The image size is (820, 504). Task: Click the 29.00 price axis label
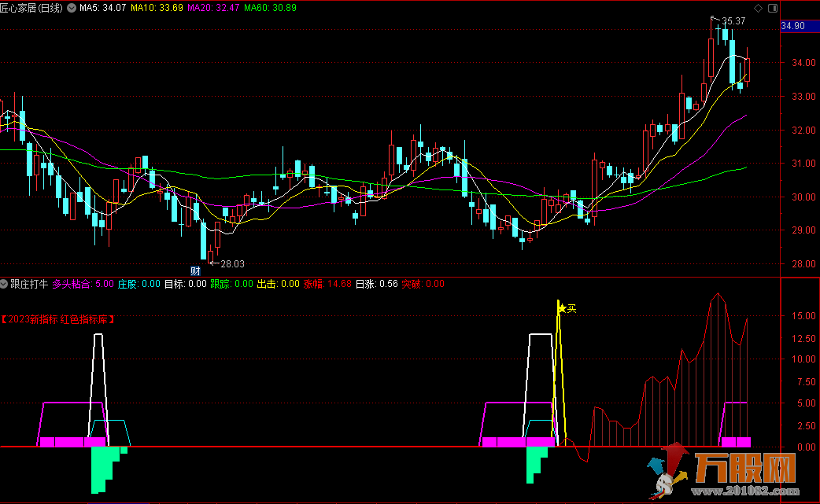point(803,230)
